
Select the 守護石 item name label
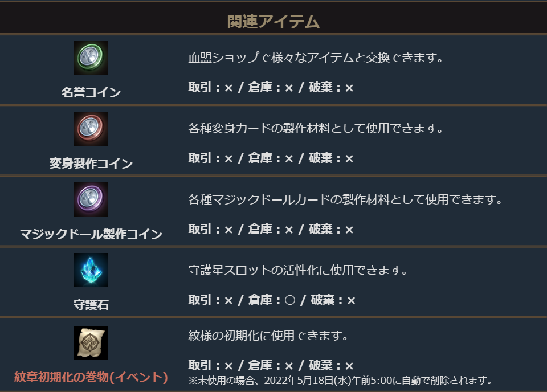click(91, 305)
